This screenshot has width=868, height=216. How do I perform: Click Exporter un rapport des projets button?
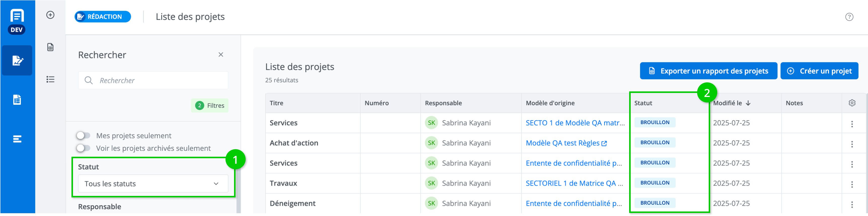(708, 71)
